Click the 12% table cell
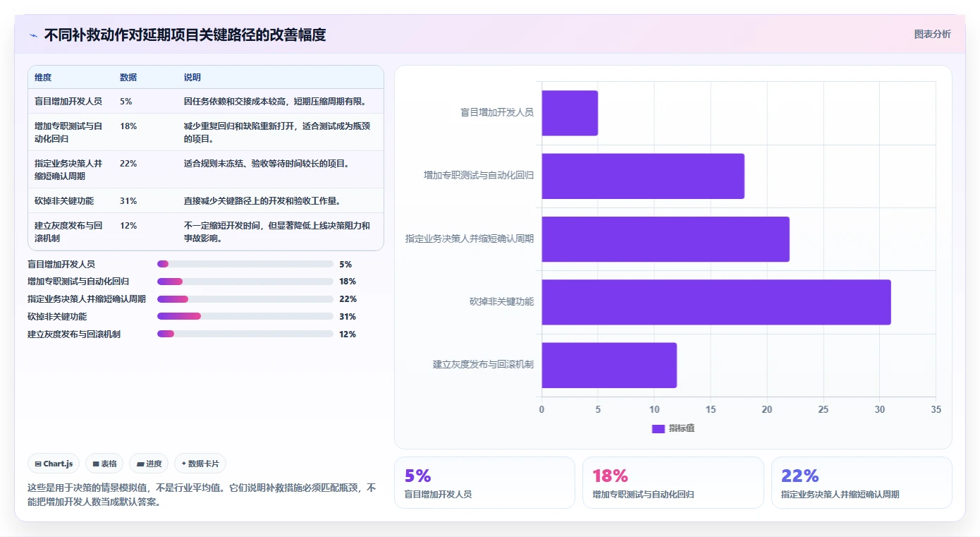Screen dimensions: 980x537 coord(128,226)
